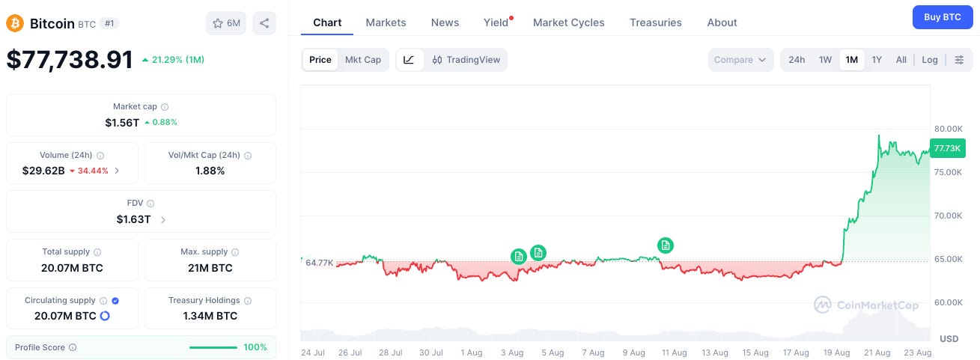Expand FDV details chevron
Image resolution: width=980 pixels, height=360 pixels.
click(163, 220)
